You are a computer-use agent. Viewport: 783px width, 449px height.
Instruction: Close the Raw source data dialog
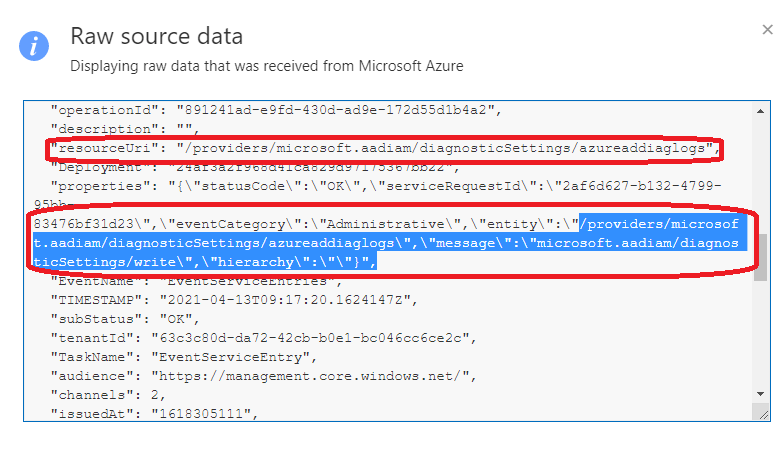click(x=767, y=30)
